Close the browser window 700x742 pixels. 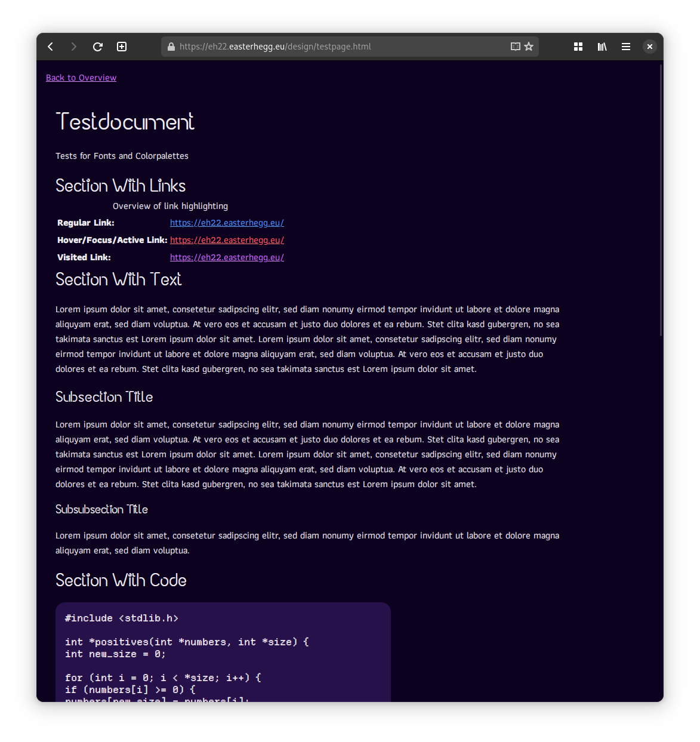650,47
